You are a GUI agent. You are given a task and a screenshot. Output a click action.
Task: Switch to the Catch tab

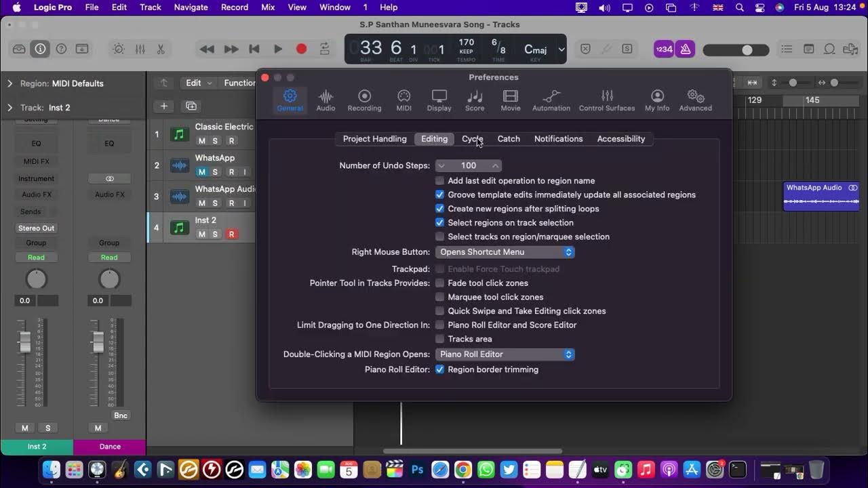[509, 138]
